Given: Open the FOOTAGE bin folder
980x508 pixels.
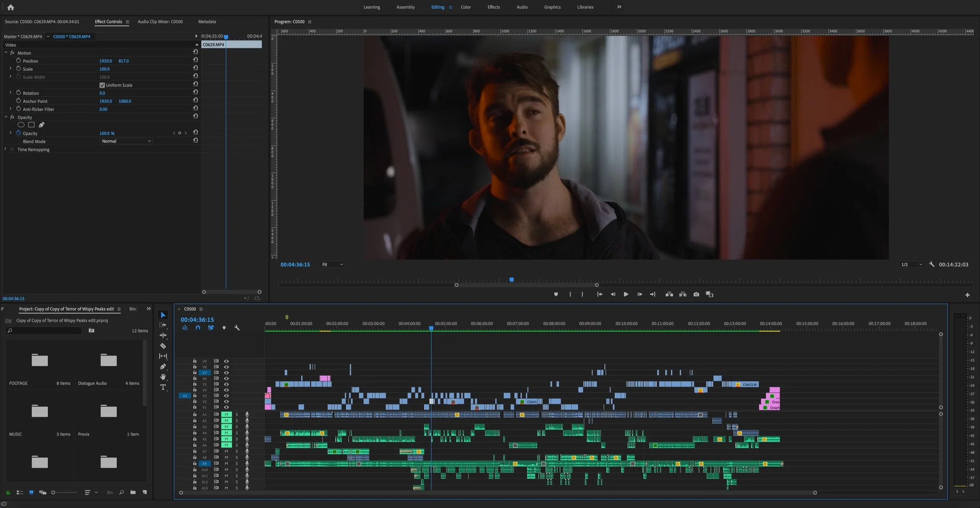Looking at the screenshot, I should pyautogui.click(x=40, y=360).
